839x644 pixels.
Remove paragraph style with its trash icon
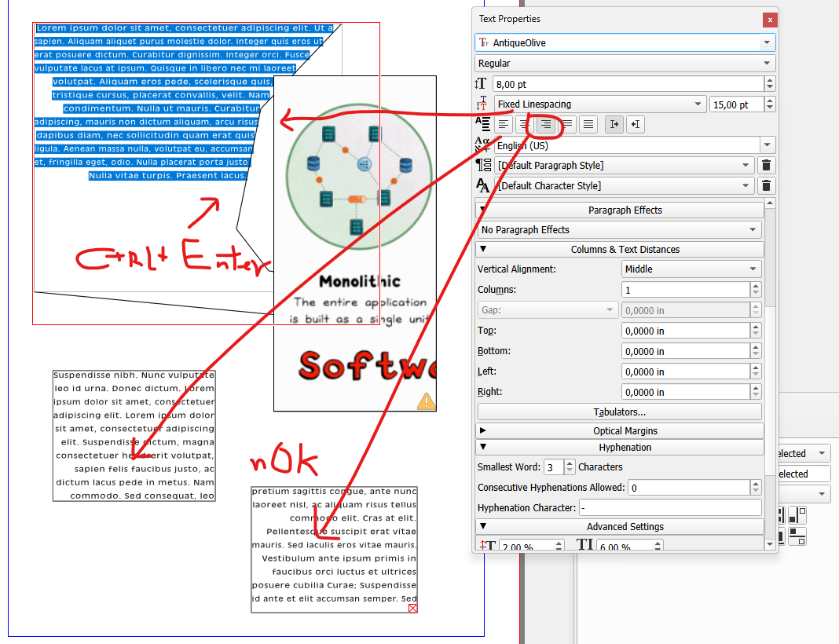coord(766,165)
